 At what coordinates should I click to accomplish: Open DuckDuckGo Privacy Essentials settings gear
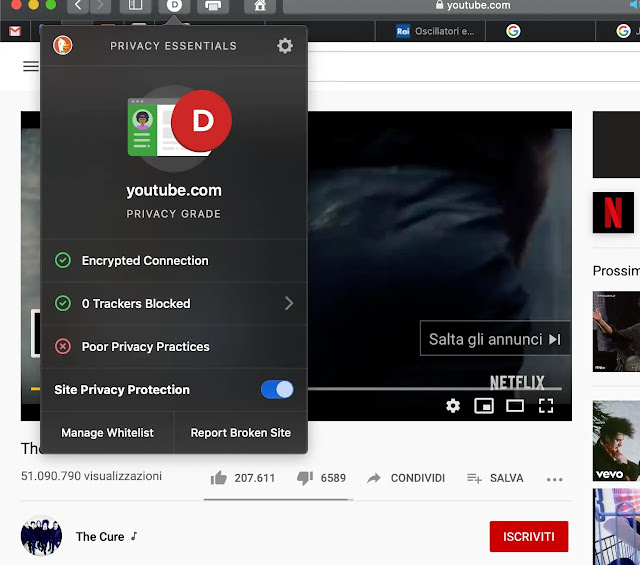[285, 45]
